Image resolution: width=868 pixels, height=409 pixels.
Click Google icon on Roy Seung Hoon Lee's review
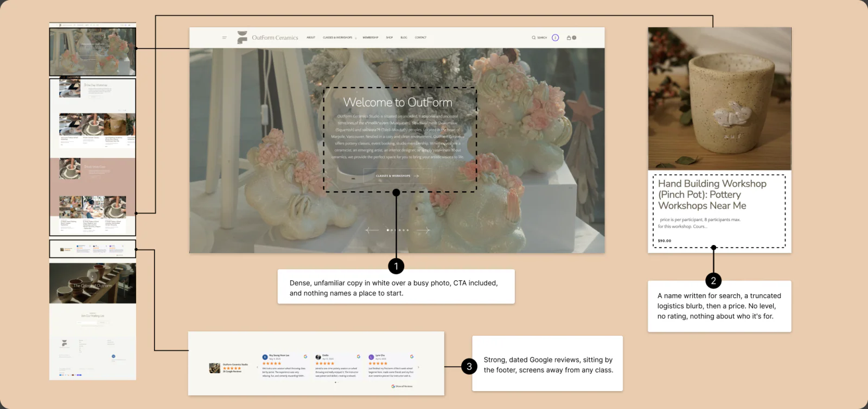click(305, 356)
